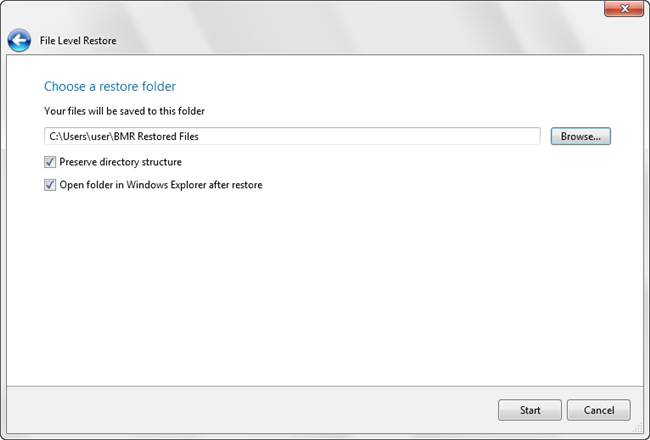Viewport: 650px width, 440px height.
Task: Click 'Your files will be saved' label
Action: coord(124,111)
